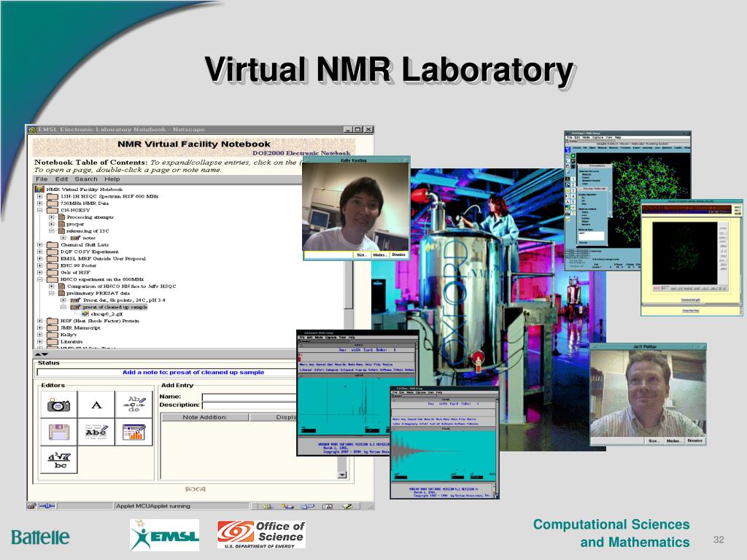Click the folder icon for Gels of HSF
Screen dimensions: 747x560
(53, 273)
